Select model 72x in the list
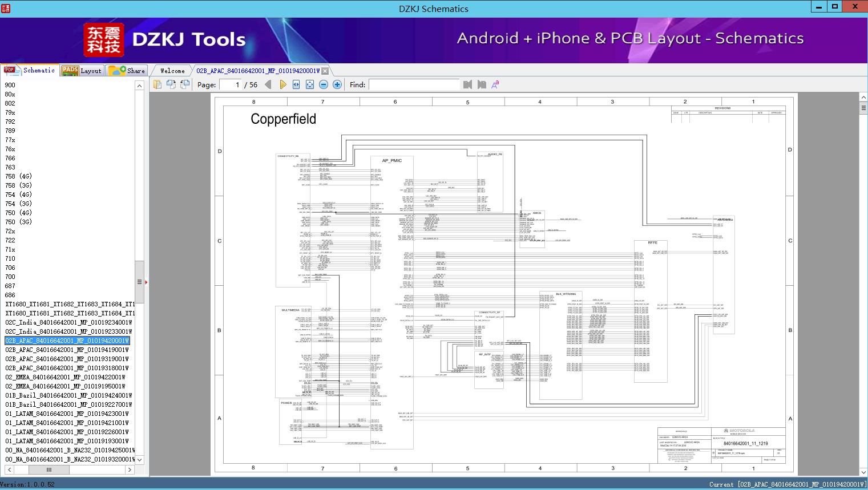 (x=10, y=231)
